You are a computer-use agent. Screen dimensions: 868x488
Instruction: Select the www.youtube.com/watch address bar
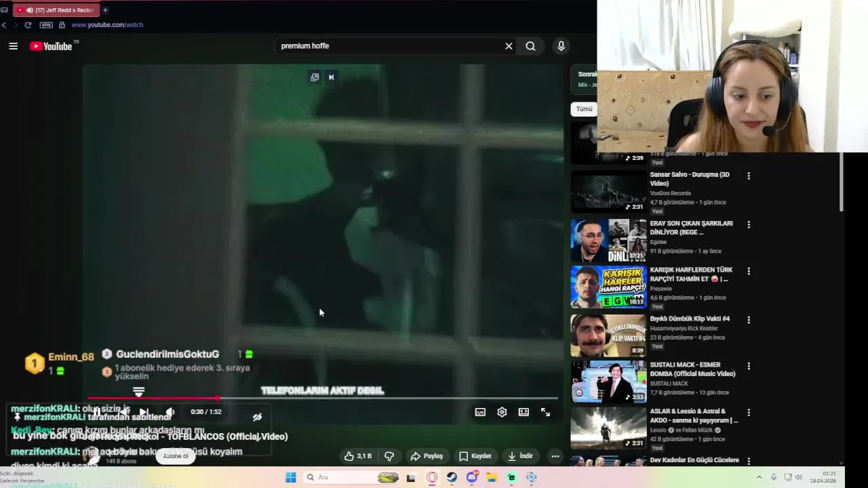pyautogui.click(x=107, y=25)
